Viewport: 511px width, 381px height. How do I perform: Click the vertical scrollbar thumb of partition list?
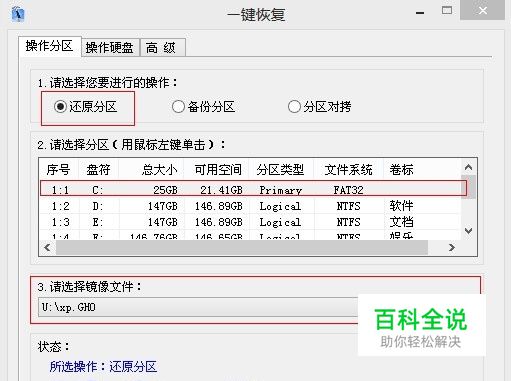468,187
